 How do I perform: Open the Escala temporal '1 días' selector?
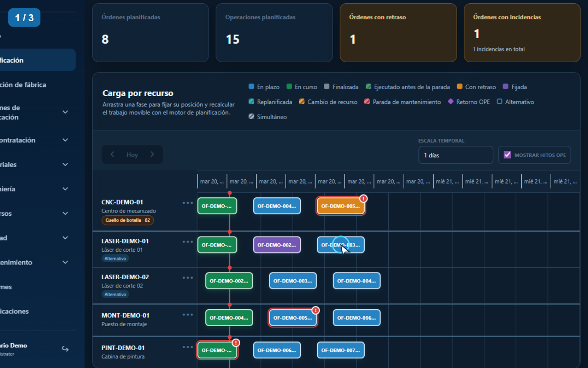click(456, 155)
